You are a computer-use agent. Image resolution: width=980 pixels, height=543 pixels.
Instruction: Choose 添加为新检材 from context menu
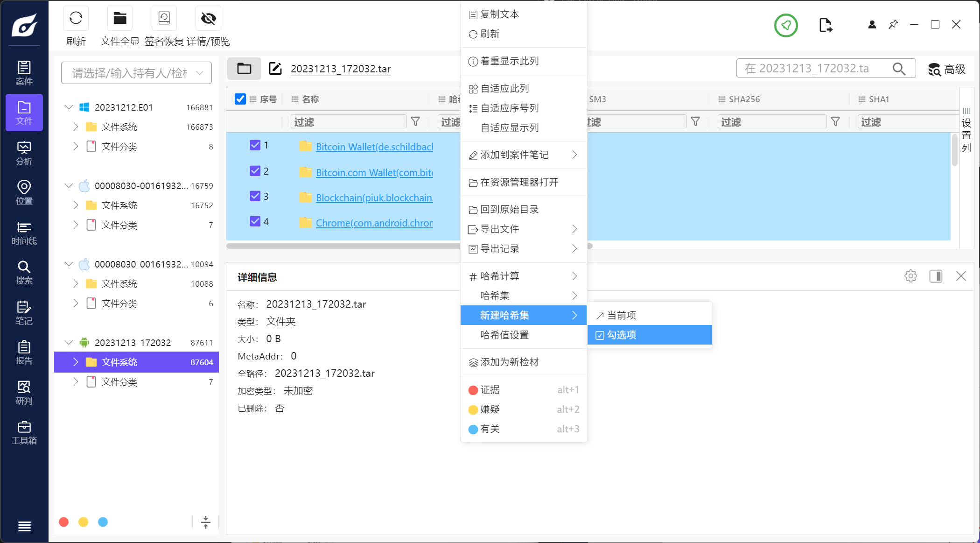click(509, 362)
